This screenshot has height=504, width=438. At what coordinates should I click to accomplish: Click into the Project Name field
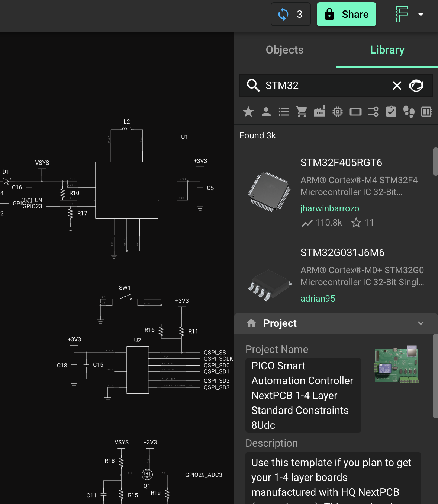pos(303,395)
